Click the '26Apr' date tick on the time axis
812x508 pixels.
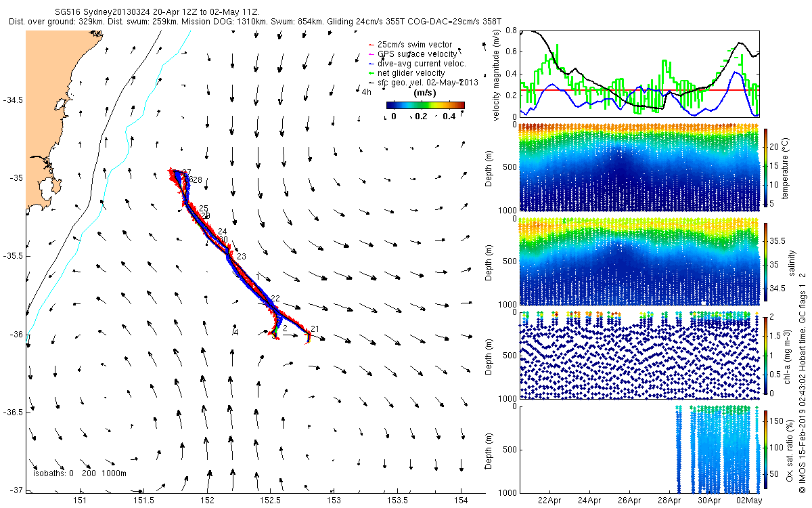tap(629, 501)
